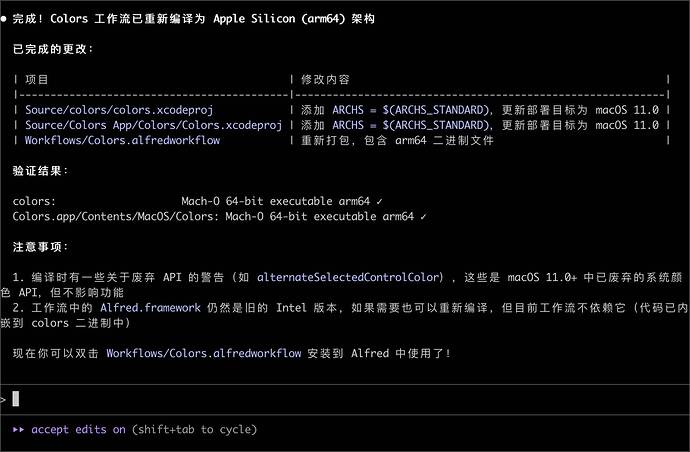
Task: Click the 'macOS 11.0+' text in note 1
Action: (x=542, y=277)
